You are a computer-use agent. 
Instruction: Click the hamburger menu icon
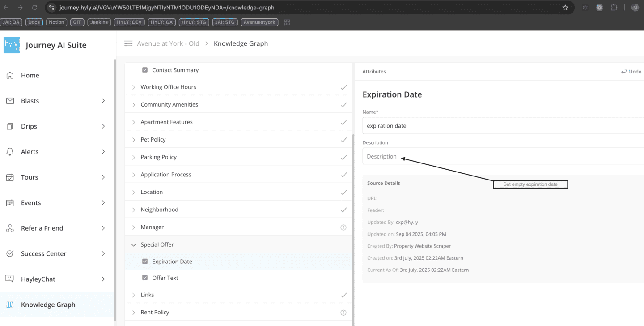[128, 43]
